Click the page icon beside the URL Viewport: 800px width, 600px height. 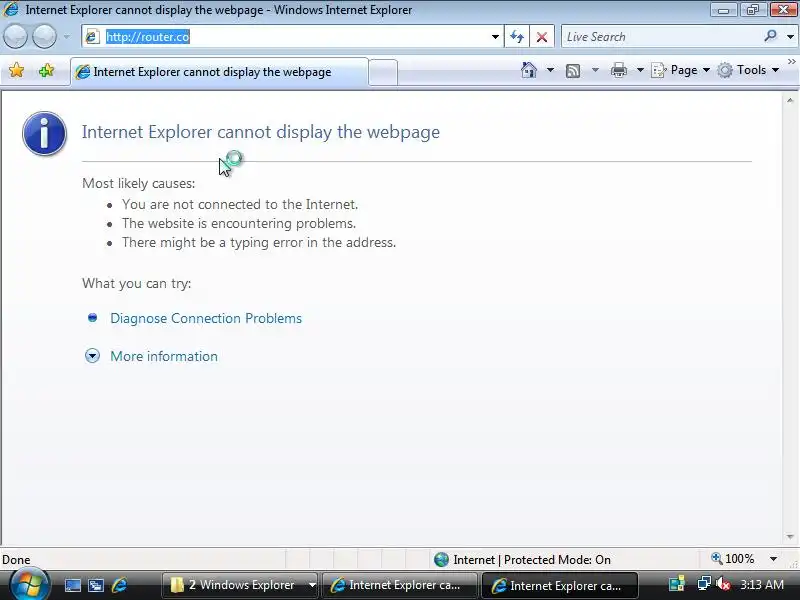(92, 37)
